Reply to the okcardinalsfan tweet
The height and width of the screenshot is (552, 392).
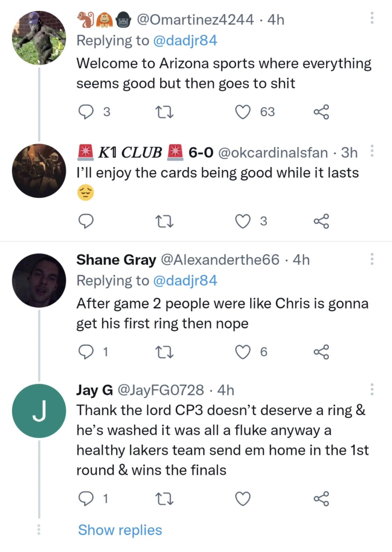click(x=86, y=221)
